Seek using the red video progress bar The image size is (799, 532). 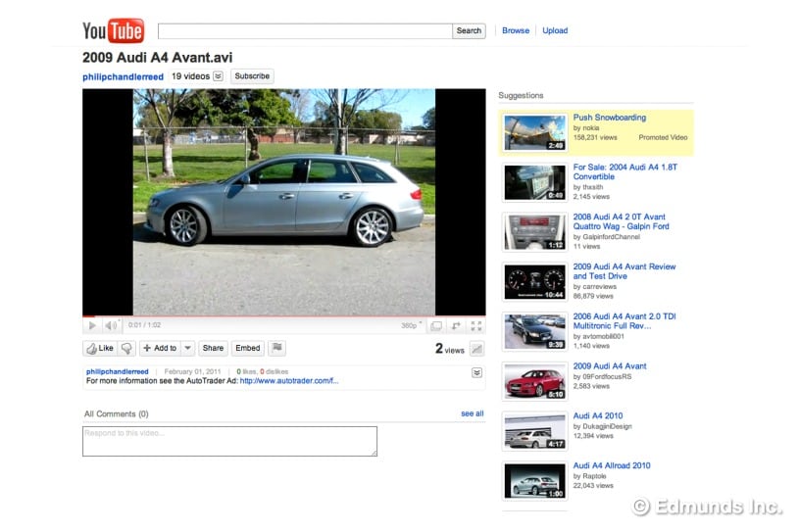click(284, 316)
